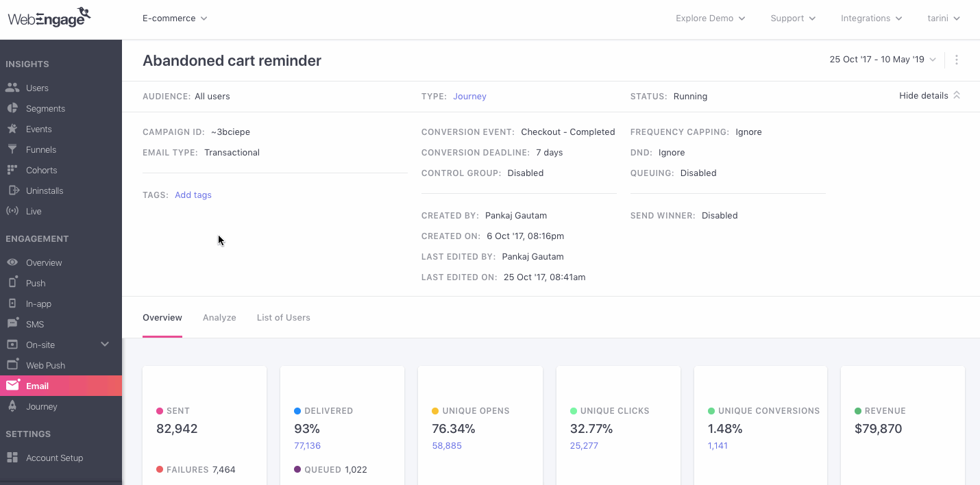
Task: Click the Checkout - Completed conversion event
Action: (x=568, y=132)
